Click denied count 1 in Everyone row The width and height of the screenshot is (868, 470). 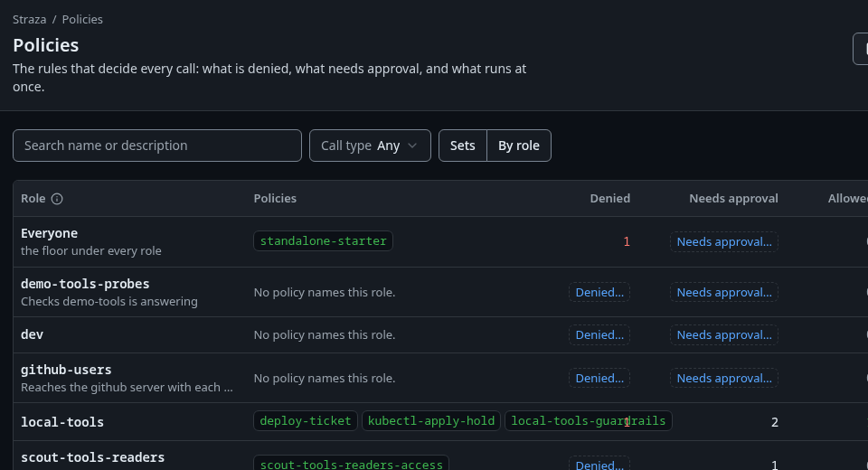click(x=627, y=242)
